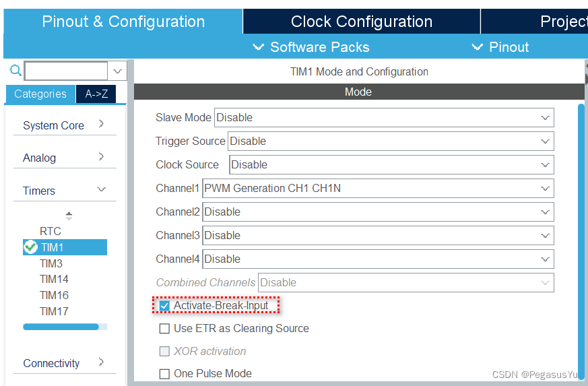
Task: Expand the Connectivity category
Action: tap(101, 362)
